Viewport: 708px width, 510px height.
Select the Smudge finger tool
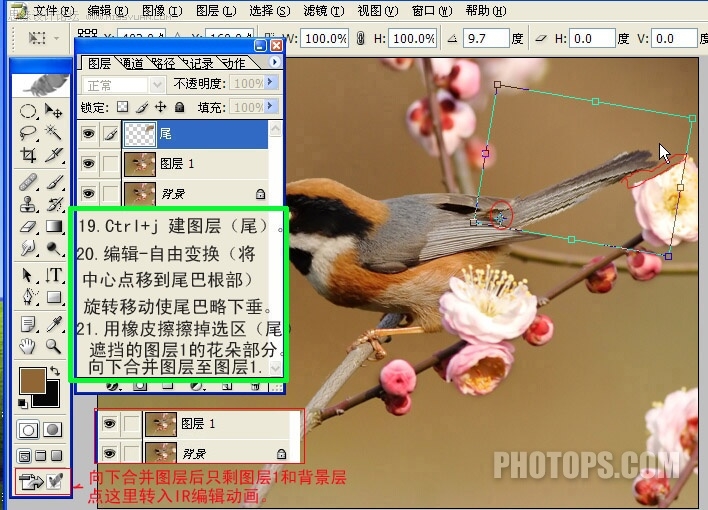click(x=28, y=248)
